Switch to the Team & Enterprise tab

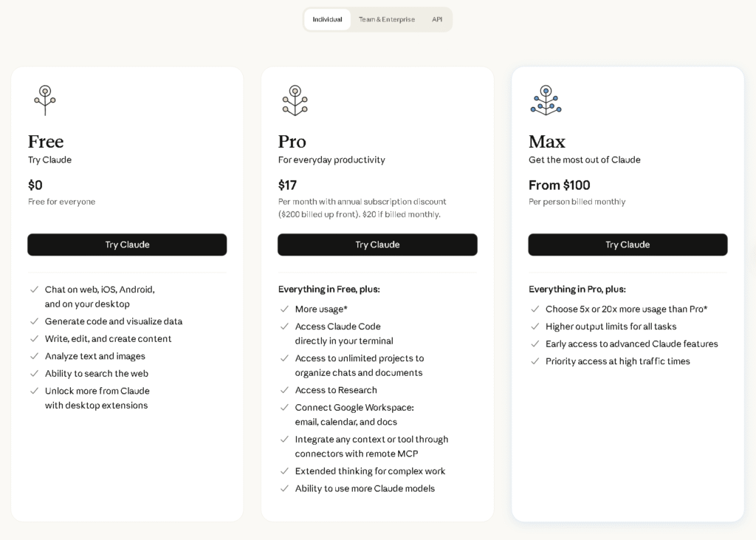[x=387, y=19]
